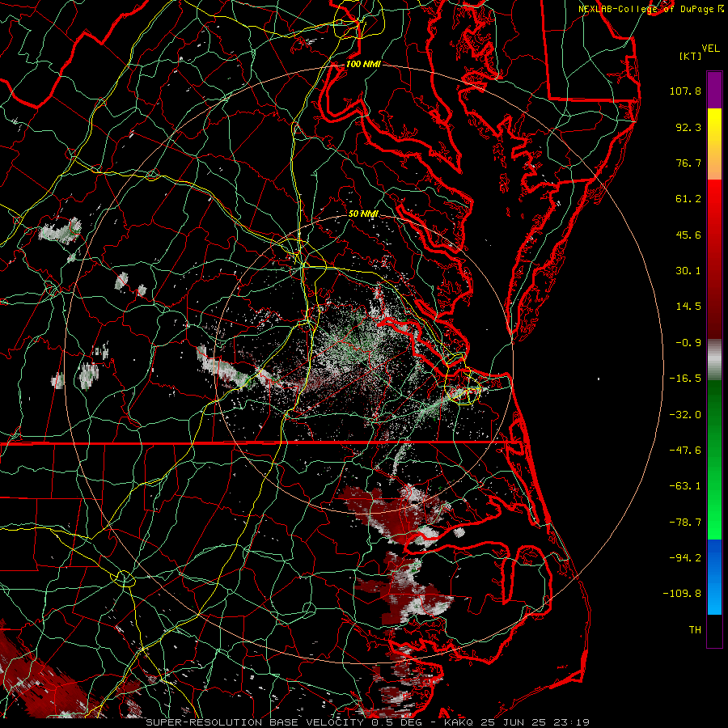728x728 pixels.
Task: Select the 92.3 legend value
Action: pos(688,127)
